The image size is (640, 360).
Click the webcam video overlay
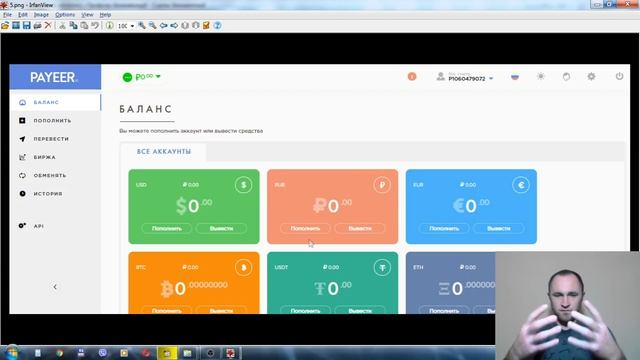pyautogui.click(x=567, y=306)
